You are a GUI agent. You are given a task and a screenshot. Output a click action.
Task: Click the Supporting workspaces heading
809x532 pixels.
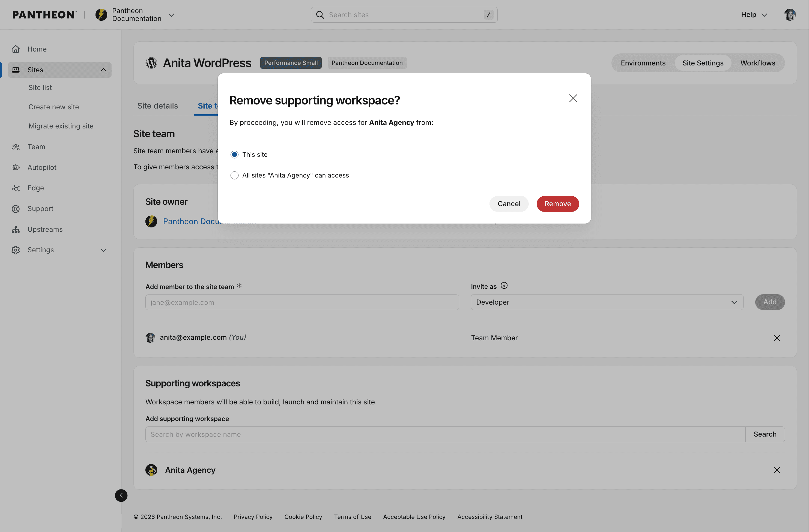point(193,383)
